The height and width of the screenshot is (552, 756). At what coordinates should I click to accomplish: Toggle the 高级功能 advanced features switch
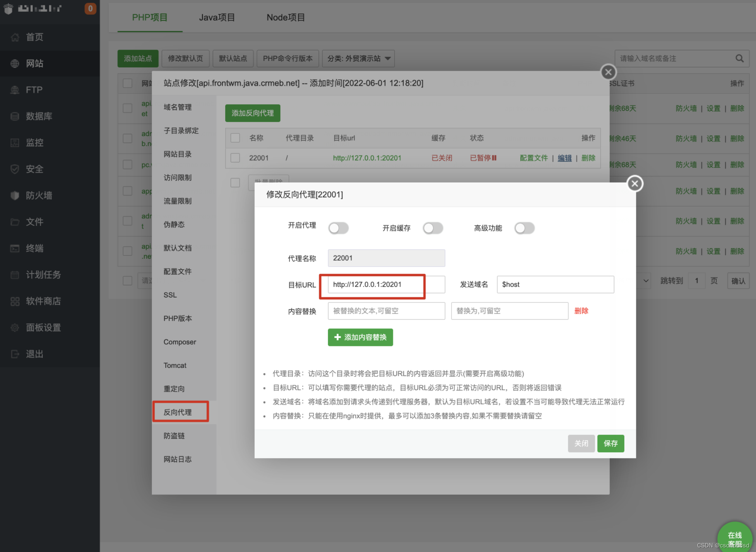pos(525,228)
